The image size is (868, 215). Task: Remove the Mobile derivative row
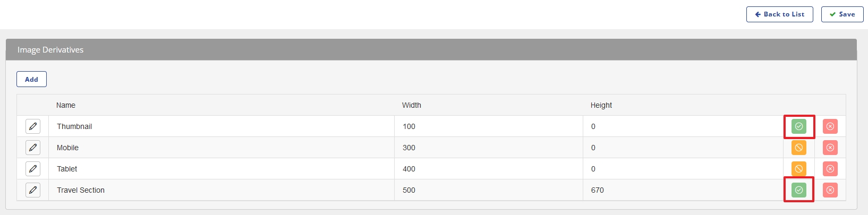830,148
